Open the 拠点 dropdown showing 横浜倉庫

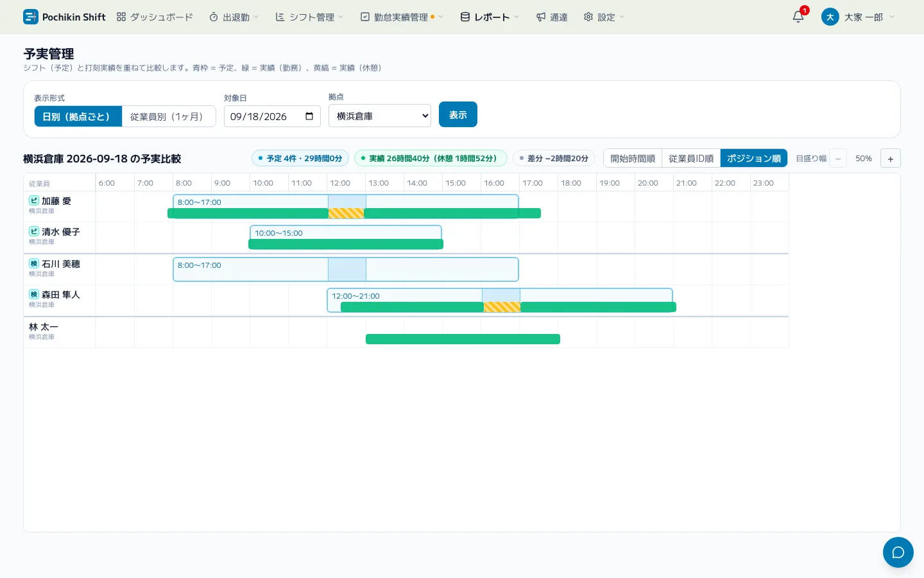[380, 116]
